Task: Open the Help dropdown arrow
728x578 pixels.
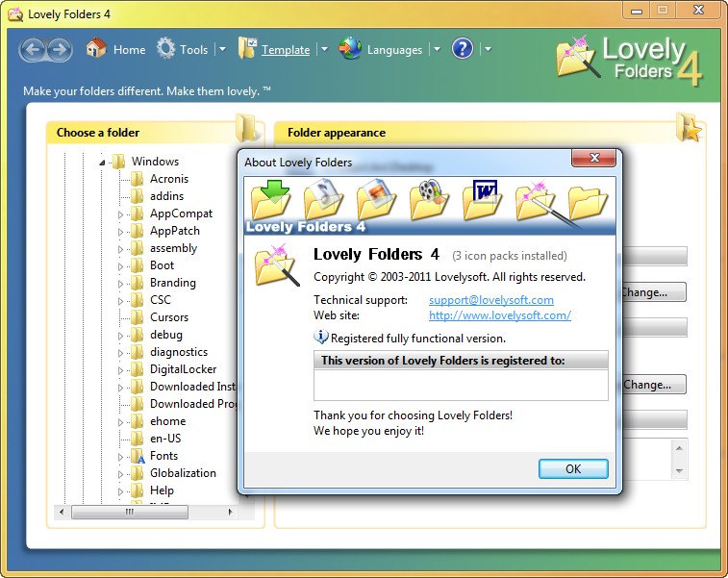Action: click(x=488, y=49)
